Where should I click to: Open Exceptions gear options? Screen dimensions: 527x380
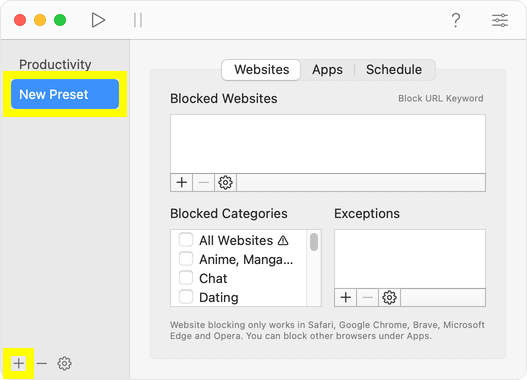(x=389, y=297)
